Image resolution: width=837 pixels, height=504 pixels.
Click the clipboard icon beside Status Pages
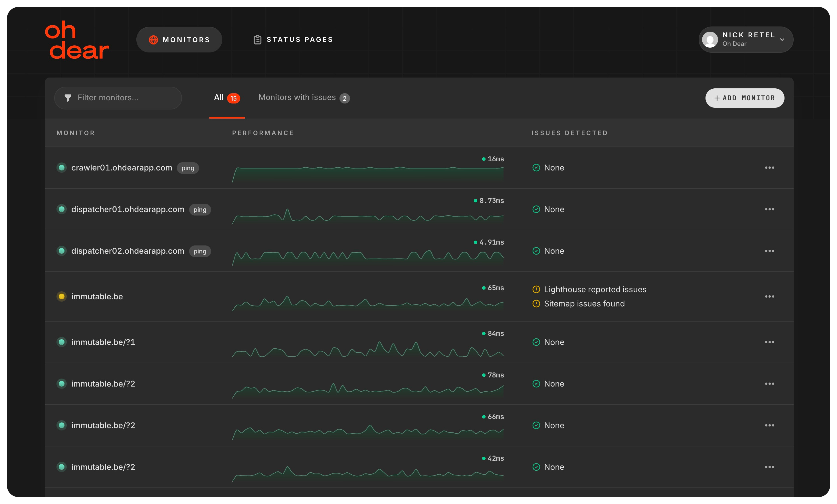click(258, 39)
